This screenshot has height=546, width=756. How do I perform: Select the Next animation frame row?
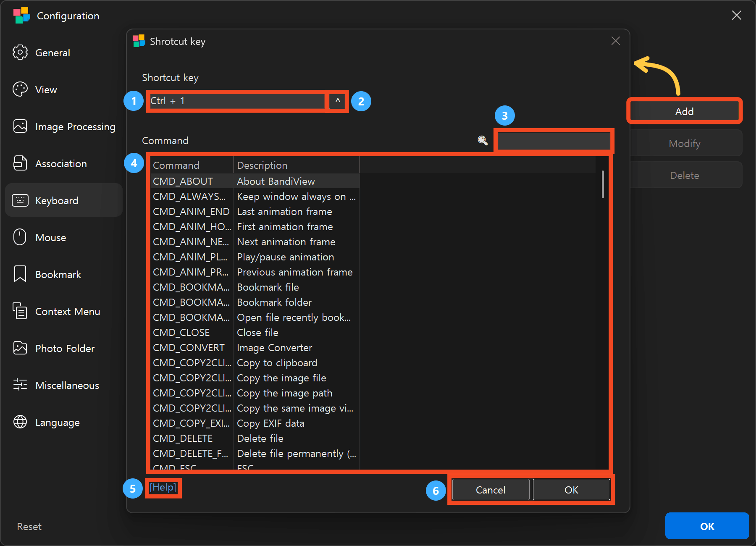pos(255,242)
